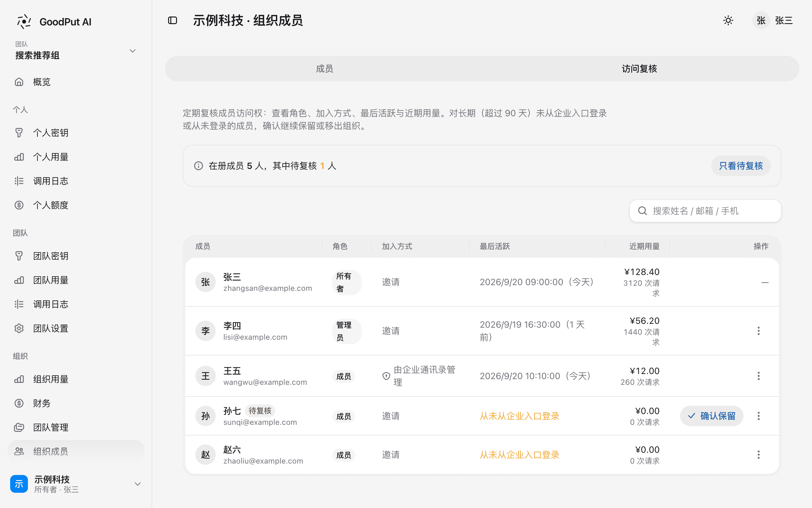Viewport: 812px width, 508px height.
Task: Open 个人额度 in sidebar
Action: (76, 205)
